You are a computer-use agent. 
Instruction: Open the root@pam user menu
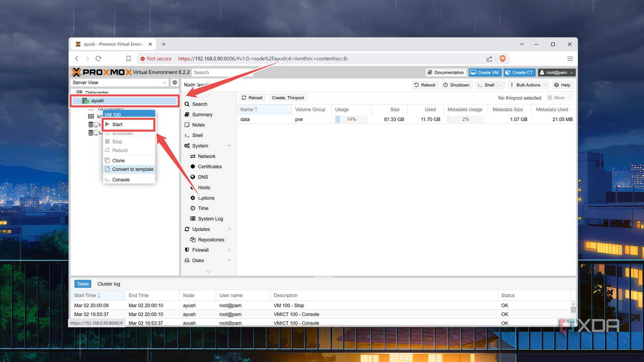click(x=557, y=72)
